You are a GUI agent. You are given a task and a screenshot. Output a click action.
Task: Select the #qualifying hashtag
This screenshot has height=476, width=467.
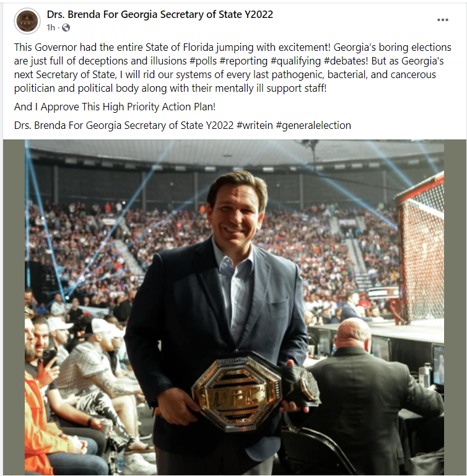[295, 61]
